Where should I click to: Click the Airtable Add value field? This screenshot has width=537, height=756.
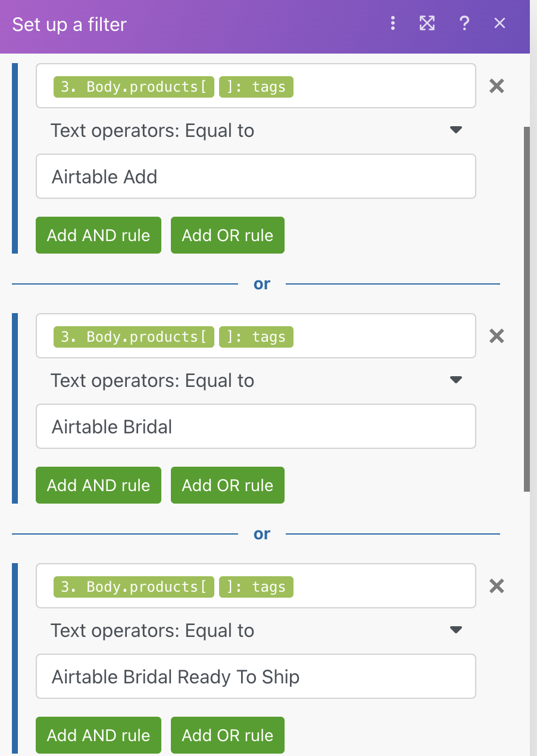[256, 177]
